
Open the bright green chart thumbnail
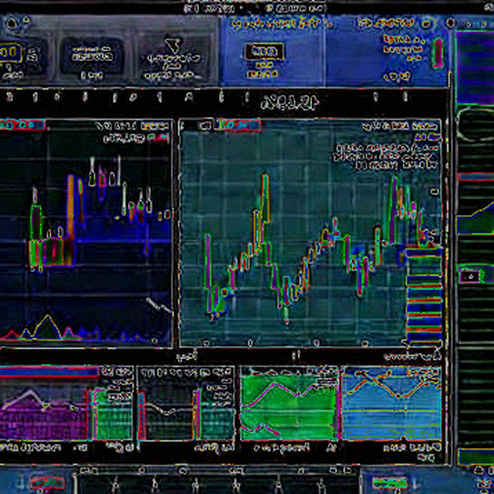point(289,403)
